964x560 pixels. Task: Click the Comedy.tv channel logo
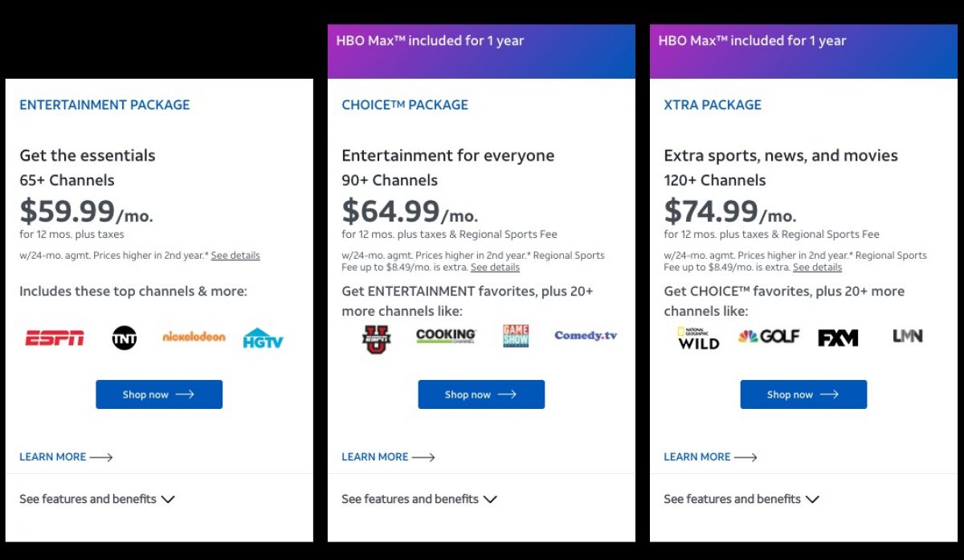[x=586, y=336]
